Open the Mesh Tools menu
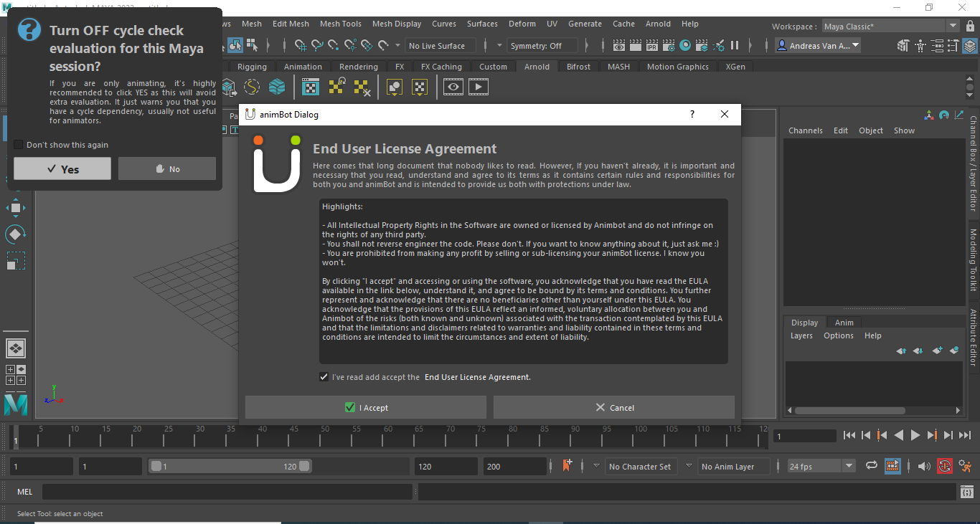Image resolution: width=980 pixels, height=524 pixels. (341, 24)
